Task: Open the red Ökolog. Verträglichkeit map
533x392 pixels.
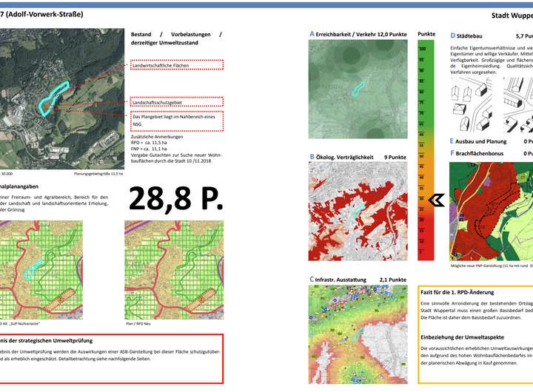Action: point(358,211)
